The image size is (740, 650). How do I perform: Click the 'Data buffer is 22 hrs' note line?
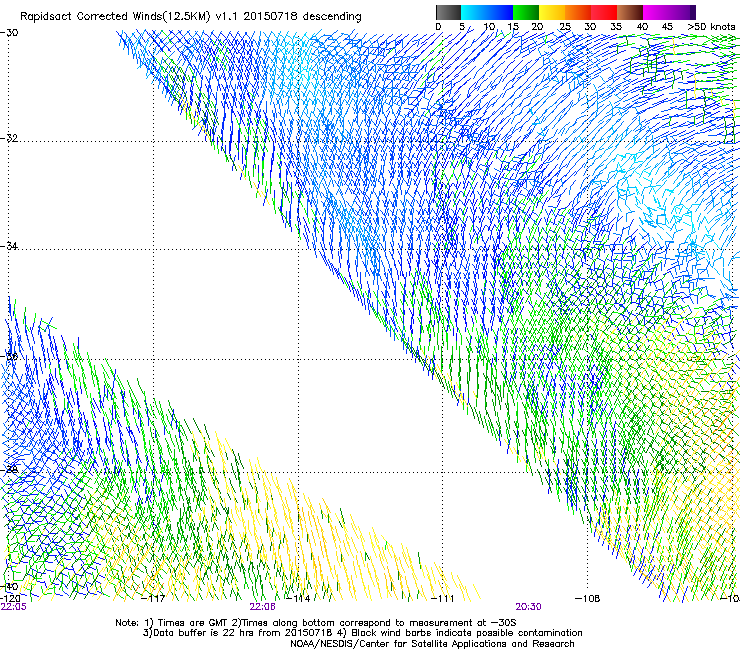pos(362,633)
